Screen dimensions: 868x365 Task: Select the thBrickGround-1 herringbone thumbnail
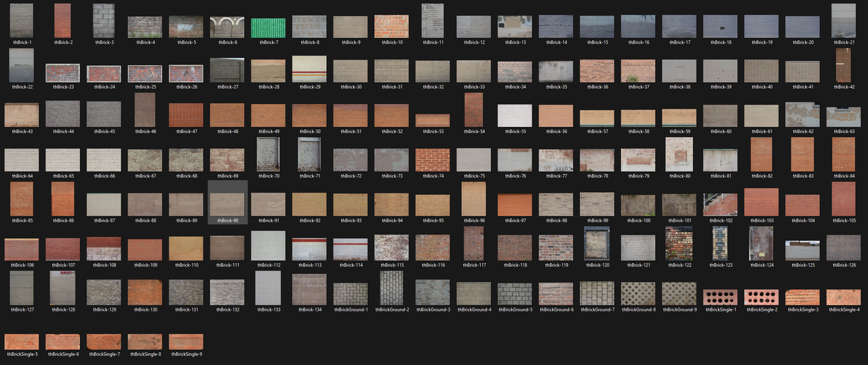[351, 294]
